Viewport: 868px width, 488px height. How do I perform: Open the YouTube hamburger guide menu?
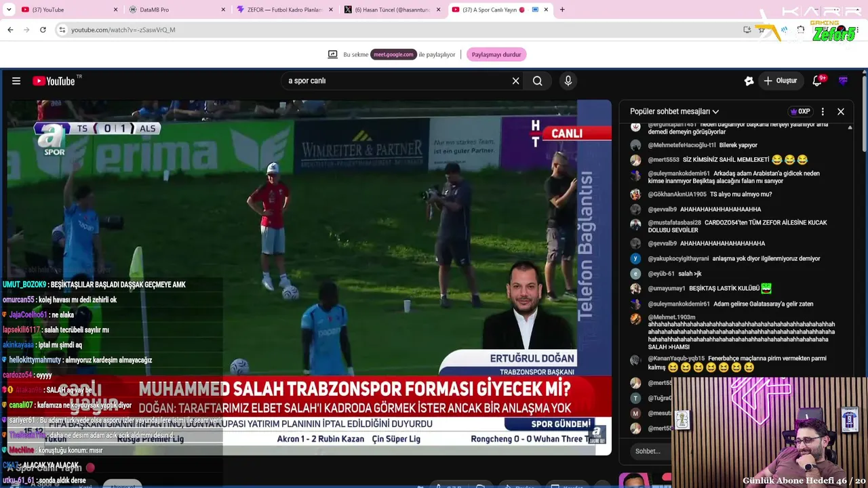16,81
